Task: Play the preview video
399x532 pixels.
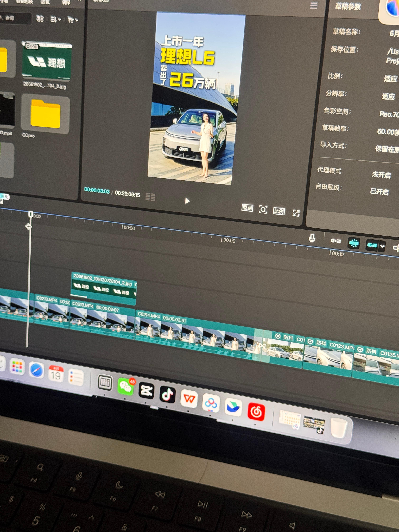Action: [187, 201]
